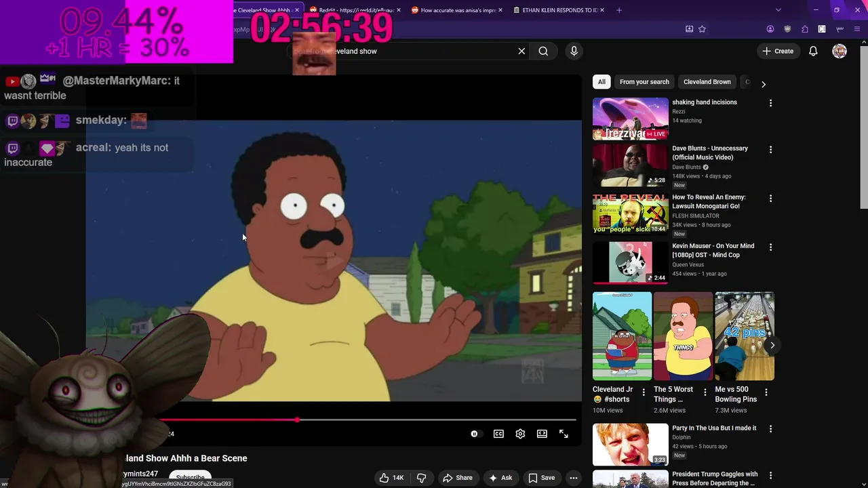Save video to a playlist

pos(541,478)
